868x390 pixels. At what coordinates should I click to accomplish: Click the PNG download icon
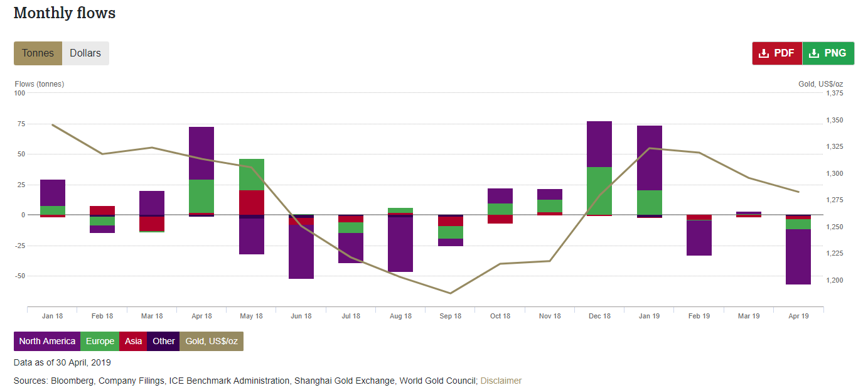pos(814,53)
